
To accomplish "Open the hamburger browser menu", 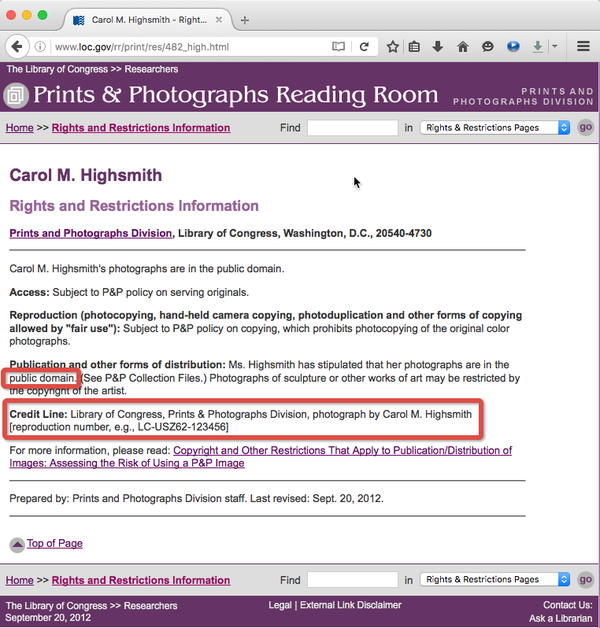I will click(583, 46).
